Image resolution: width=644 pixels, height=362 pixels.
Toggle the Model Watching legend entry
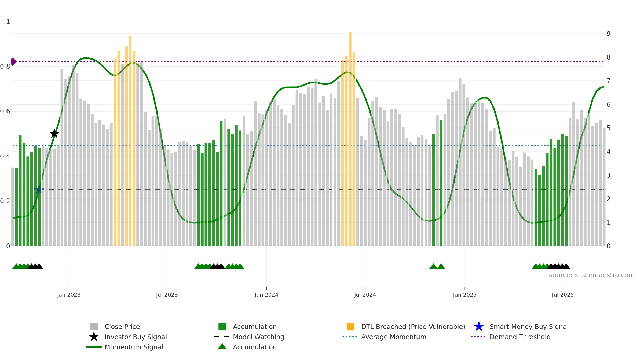[258, 337]
